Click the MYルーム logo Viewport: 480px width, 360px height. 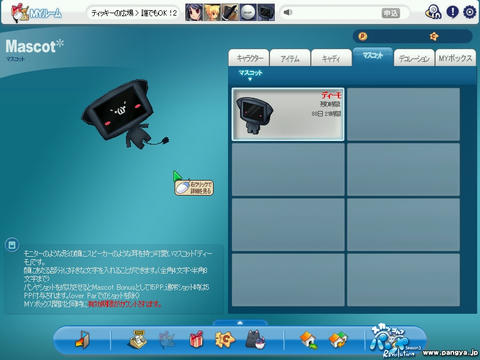(x=36, y=13)
